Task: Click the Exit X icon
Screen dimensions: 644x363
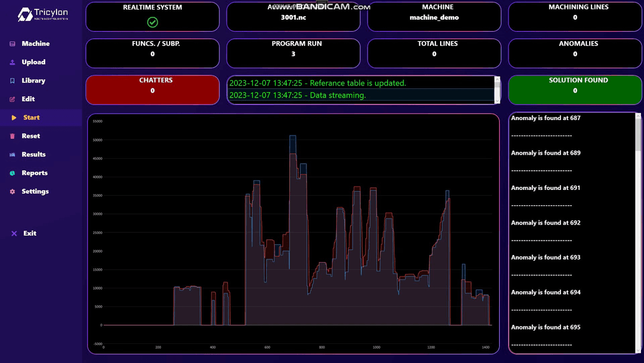Action: (x=14, y=233)
